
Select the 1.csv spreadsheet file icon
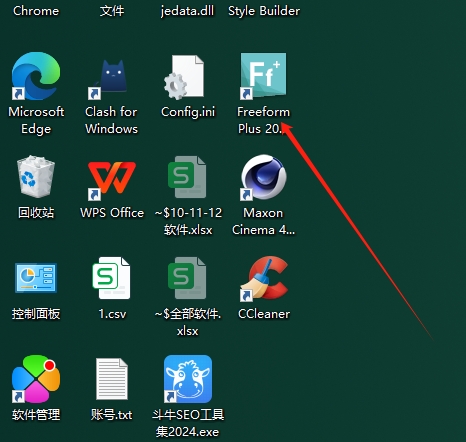click(111, 278)
